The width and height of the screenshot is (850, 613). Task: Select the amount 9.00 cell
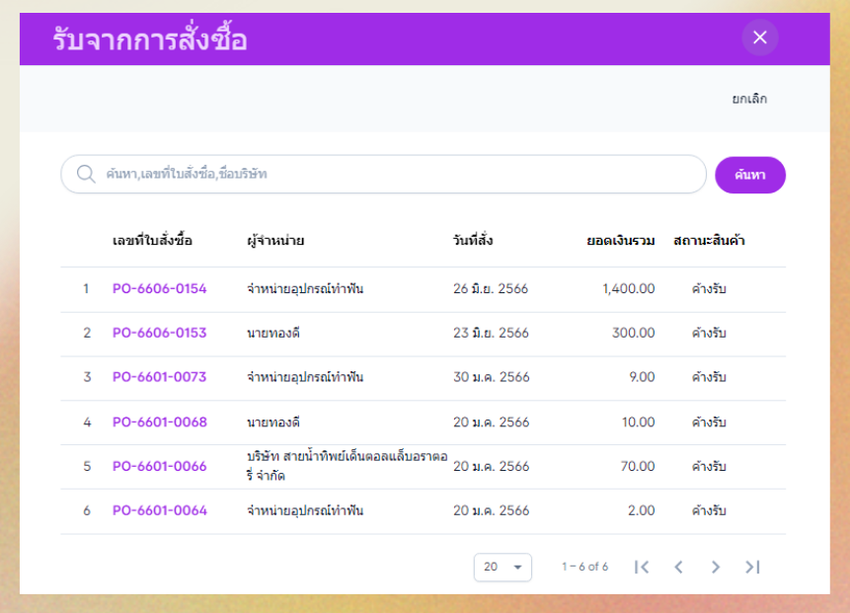[642, 377]
